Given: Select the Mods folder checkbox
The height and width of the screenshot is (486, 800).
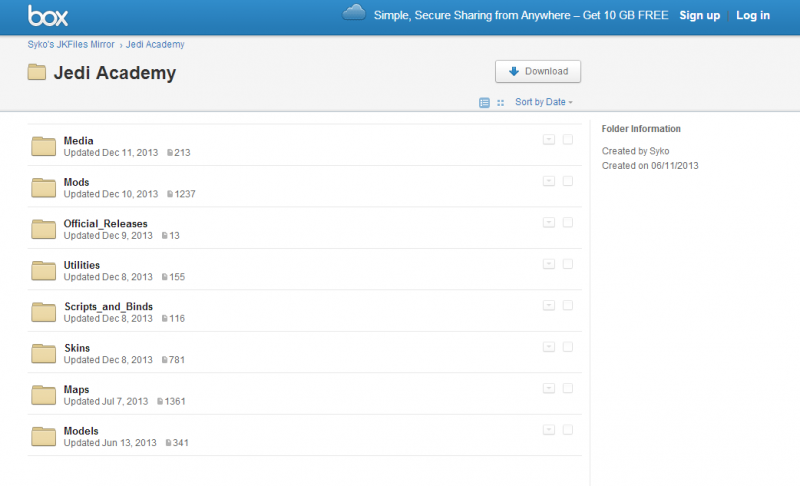Looking at the screenshot, I should (x=567, y=181).
